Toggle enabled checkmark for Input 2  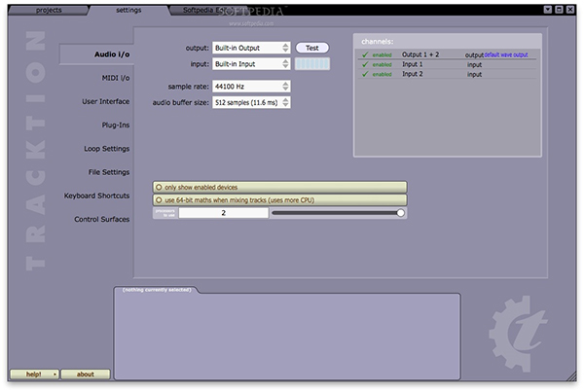tap(365, 74)
